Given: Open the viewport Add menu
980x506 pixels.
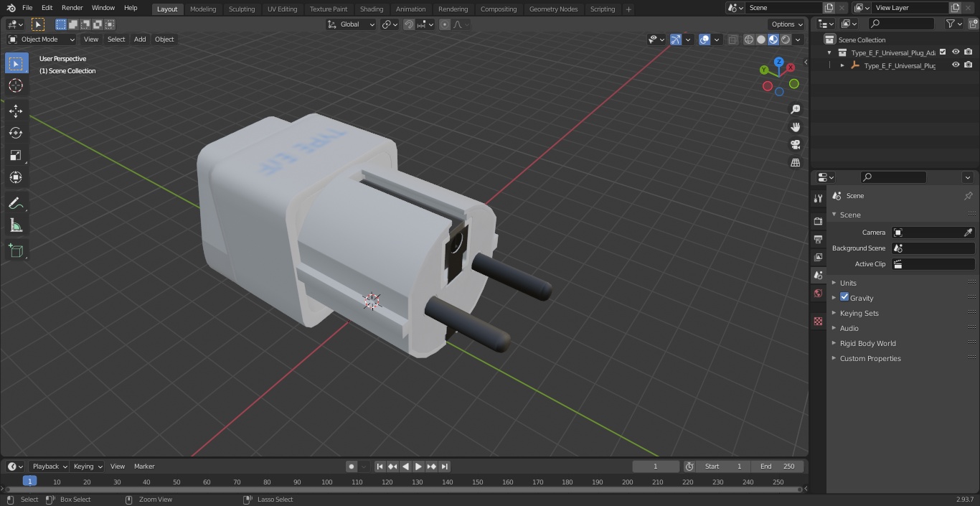Looking at the screenshot, I should point(140,39).
